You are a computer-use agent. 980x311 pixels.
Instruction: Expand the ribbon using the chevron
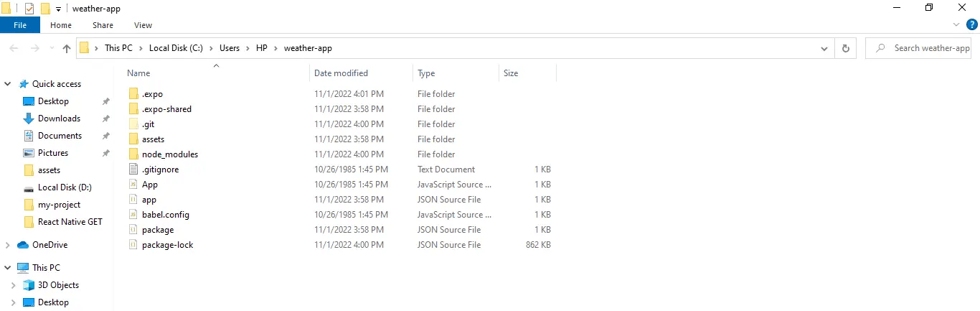click(x=956, y=25)
